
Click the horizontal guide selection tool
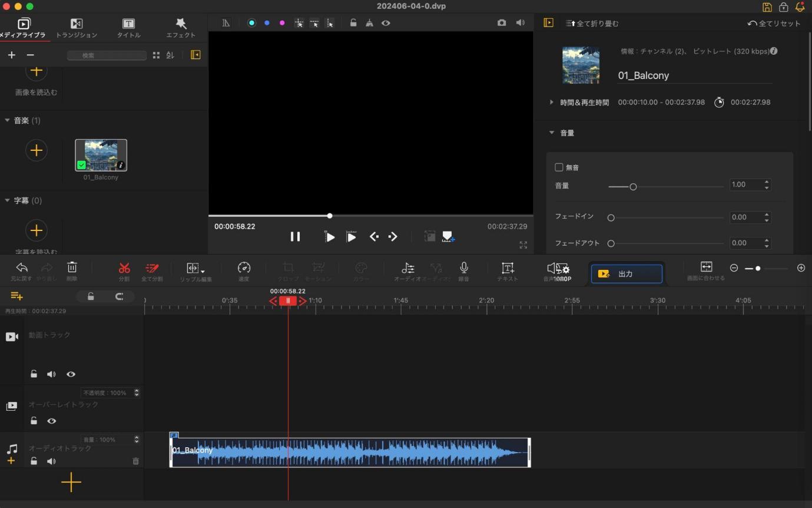[x=314, y=23]
